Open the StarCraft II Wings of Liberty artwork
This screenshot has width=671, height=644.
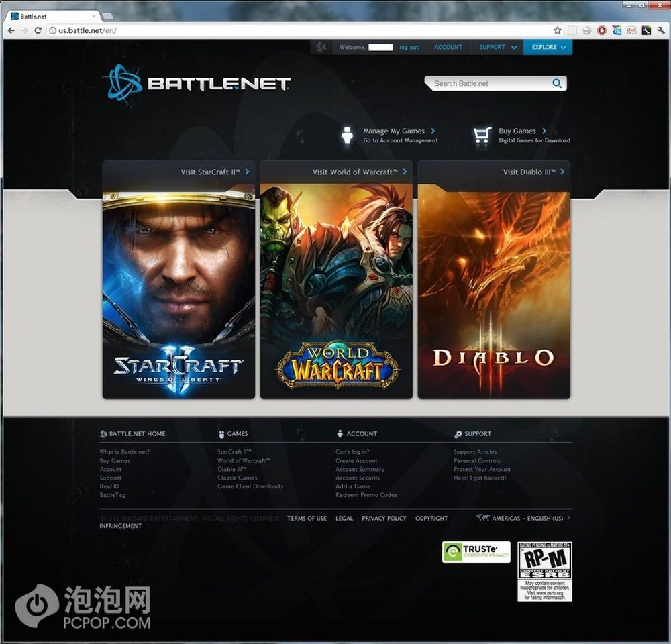[179, 291]
